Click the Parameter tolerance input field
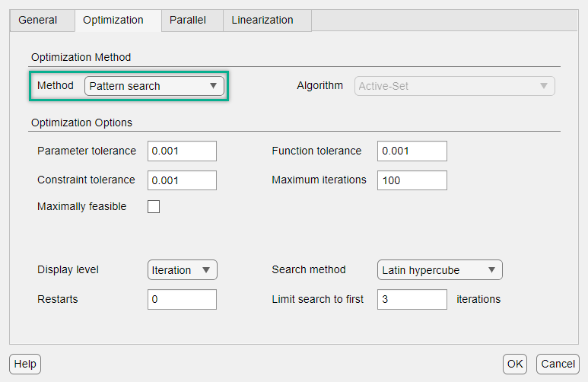This screenshot has width=588, height=382. point(182,151)
